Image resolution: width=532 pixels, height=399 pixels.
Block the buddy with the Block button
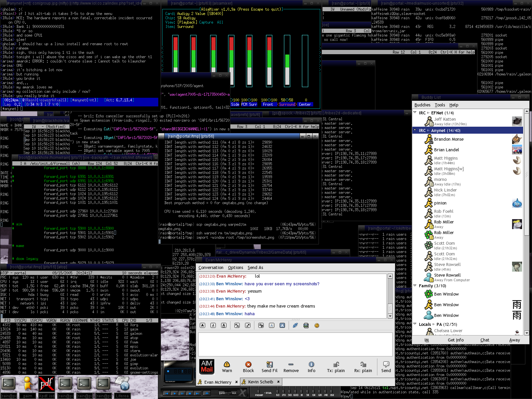tap(248, 367)
